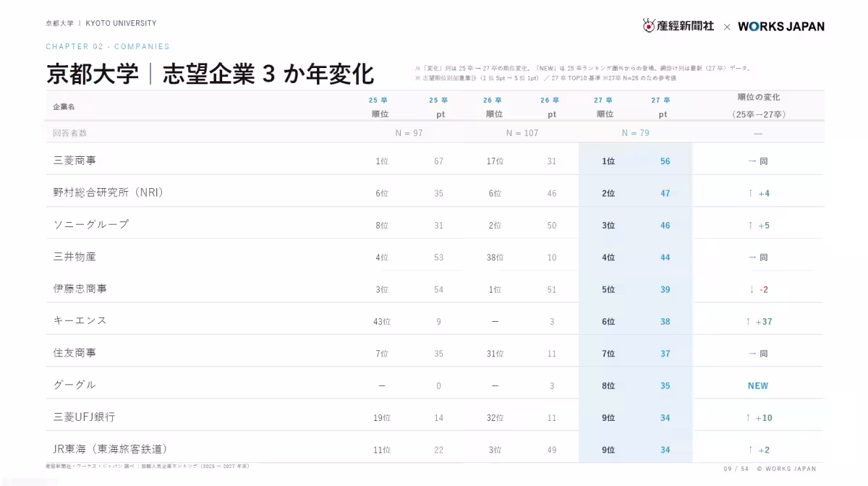Click the '↑ +10' change for 三菱UFJ銀行
The image size is (868, 486).
[x=759, y=418]
